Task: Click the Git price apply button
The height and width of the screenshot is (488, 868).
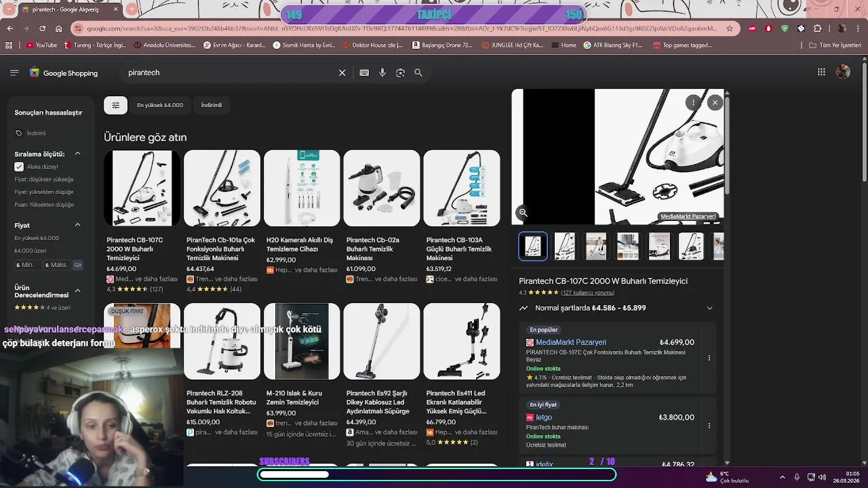Action: pyautogui.click(x=77, y=265)
